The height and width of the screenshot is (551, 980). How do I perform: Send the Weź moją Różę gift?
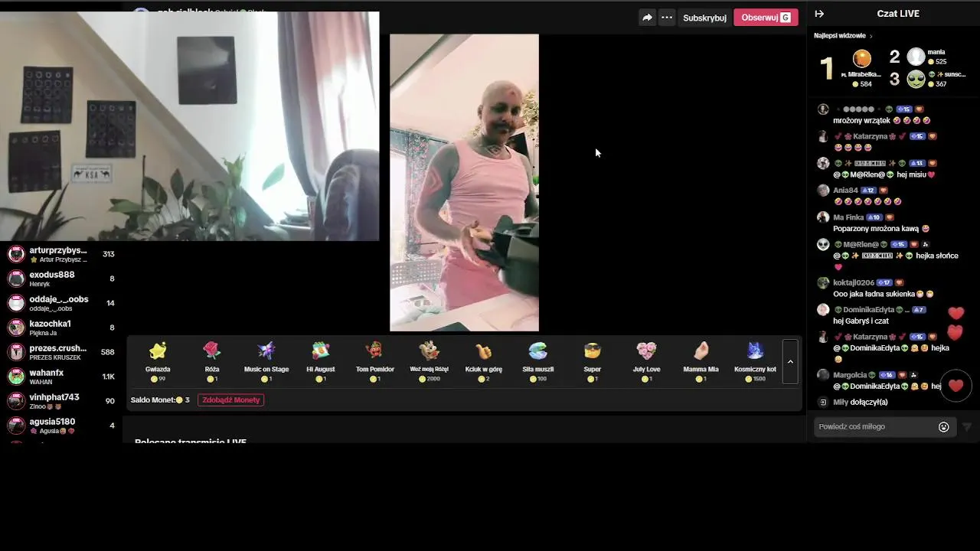[429, 361]
